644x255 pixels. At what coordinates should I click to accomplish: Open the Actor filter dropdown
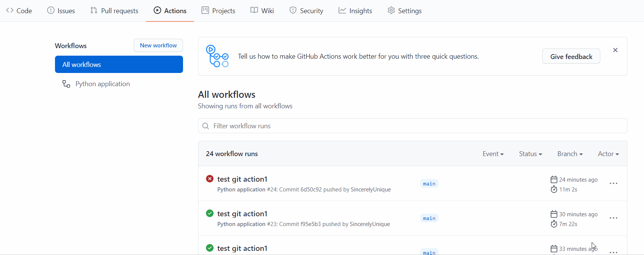point(608,154)
